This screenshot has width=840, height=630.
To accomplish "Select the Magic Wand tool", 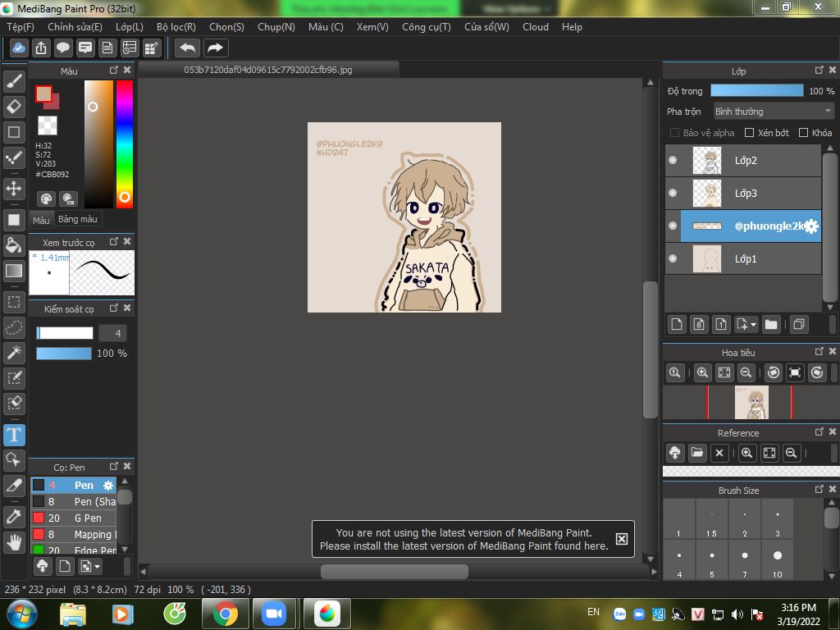I will coord(14,353).
